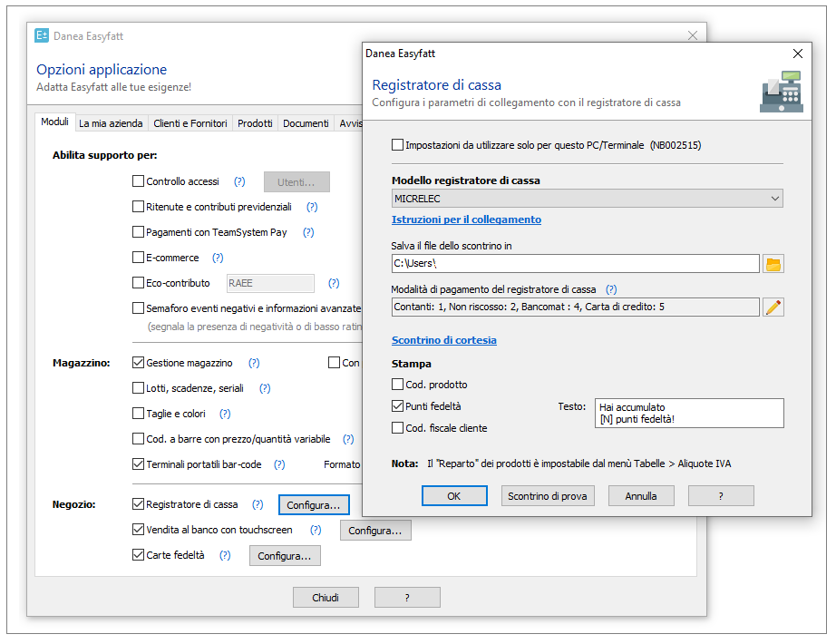The height and width of the screenshot is (644, 836).
Task: Open help for Vendita al banco touchscreen
Action: tap(316, 530)
